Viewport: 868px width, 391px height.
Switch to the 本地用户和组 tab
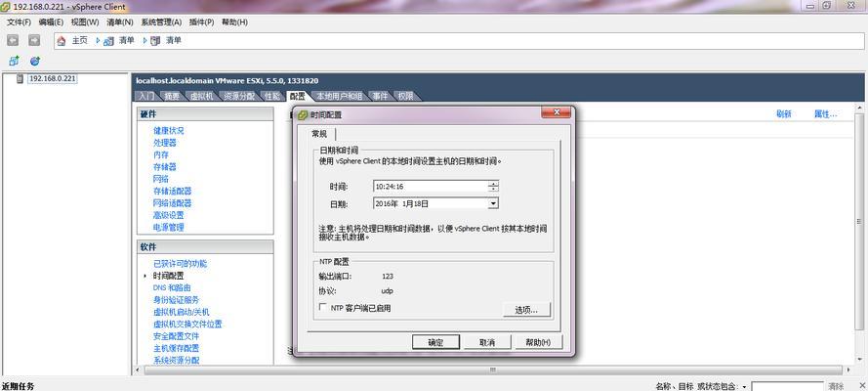(339, 97)
